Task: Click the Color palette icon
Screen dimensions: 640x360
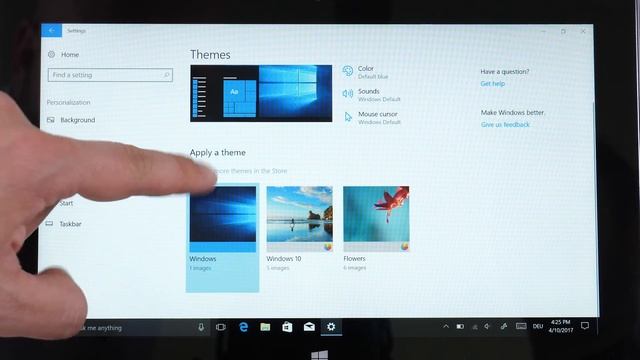Action: (x=348, y=71)
